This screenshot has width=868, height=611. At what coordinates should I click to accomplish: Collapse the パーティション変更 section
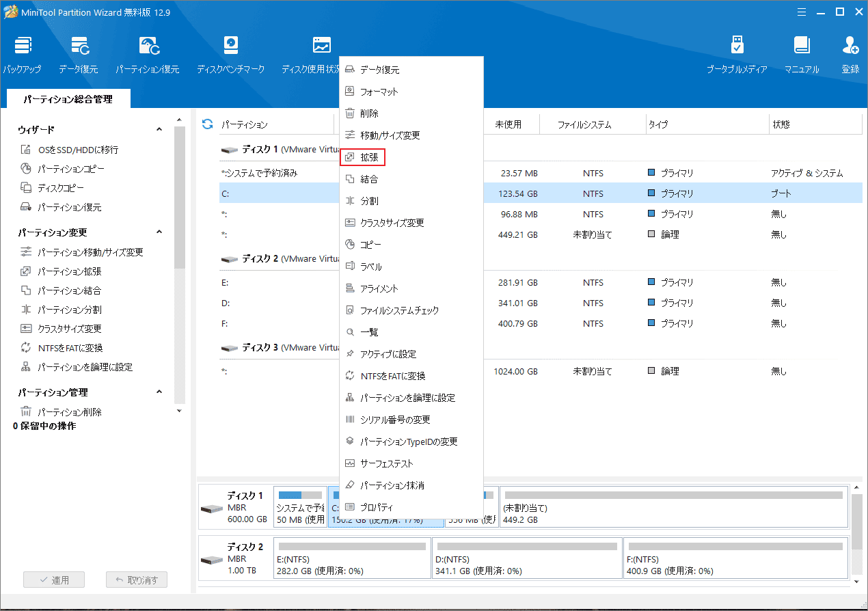pos(159,232)
